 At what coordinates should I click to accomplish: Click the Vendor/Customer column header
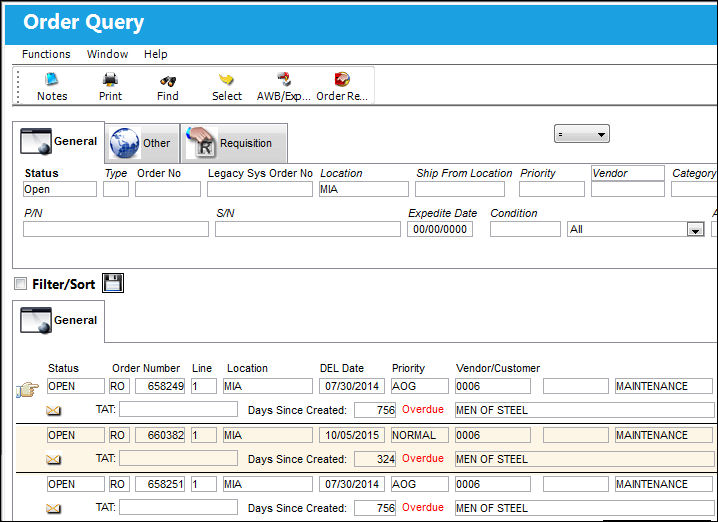(x=498, y=368)
